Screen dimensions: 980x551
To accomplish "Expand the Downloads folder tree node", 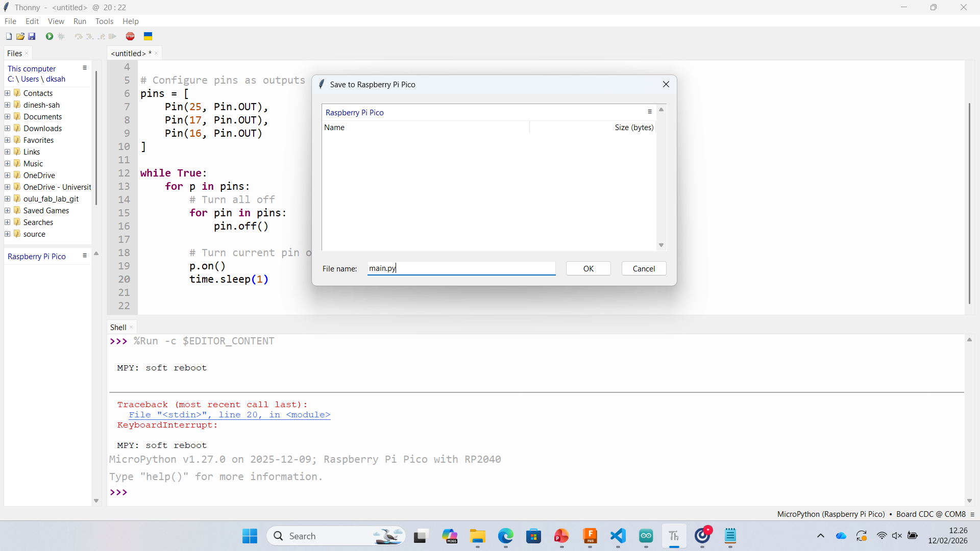I will [8, 129].
